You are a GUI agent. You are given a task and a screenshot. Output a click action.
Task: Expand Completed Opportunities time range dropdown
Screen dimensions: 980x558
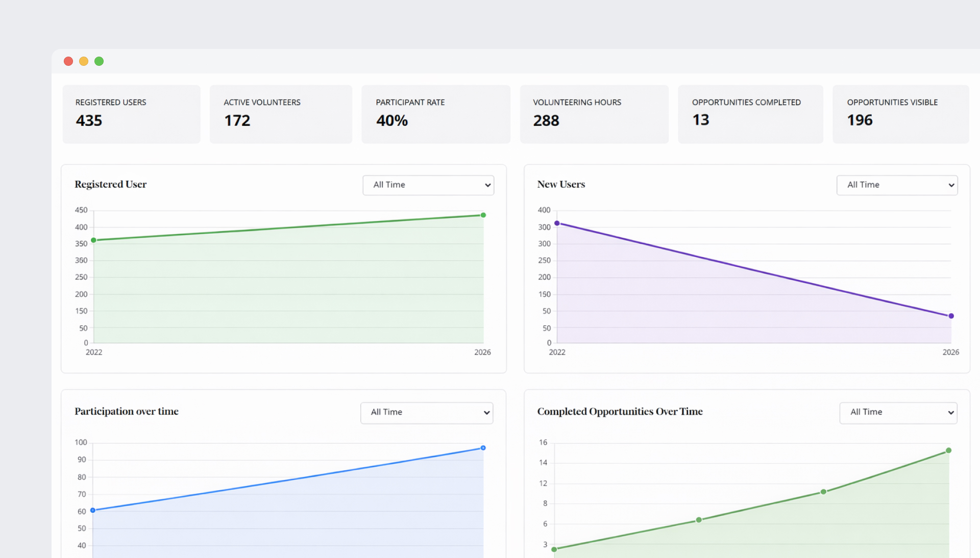coord(897,413)
